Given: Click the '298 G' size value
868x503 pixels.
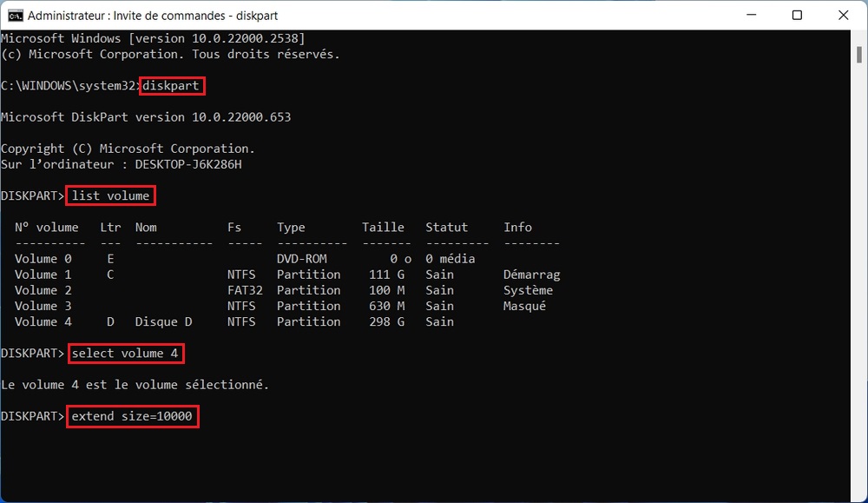Looking at the screenshot, I should tap(386, 321).
